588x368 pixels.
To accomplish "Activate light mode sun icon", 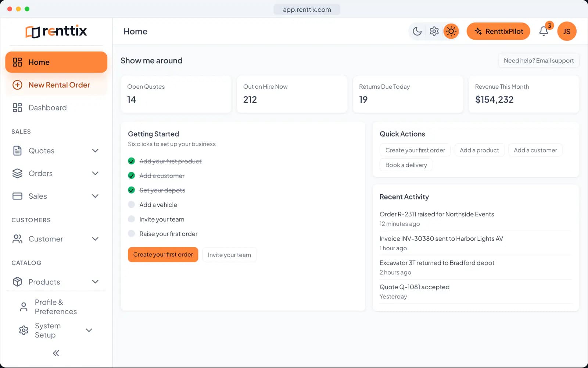I will point(451,31).
